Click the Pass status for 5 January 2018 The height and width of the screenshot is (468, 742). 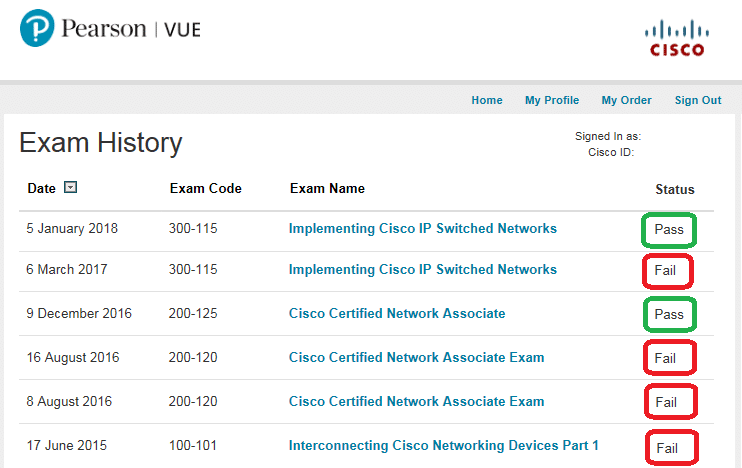coord(669,230)
